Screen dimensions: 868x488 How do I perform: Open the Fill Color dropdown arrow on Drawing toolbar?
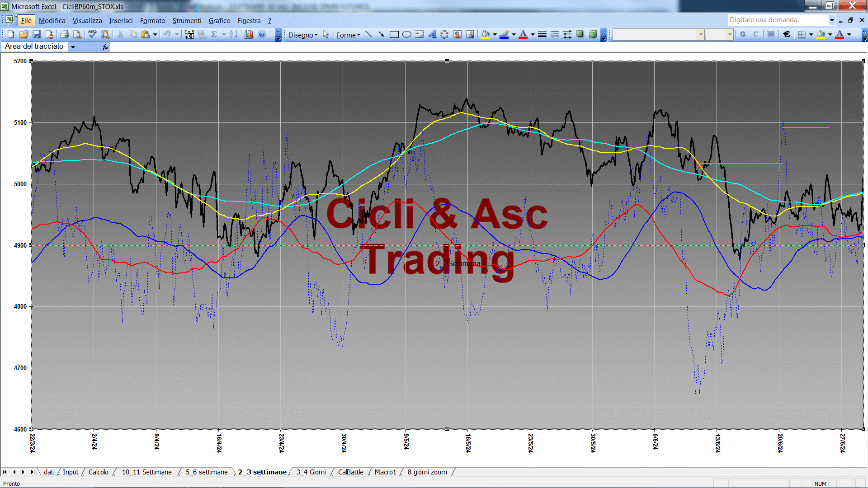pos(495,34)
